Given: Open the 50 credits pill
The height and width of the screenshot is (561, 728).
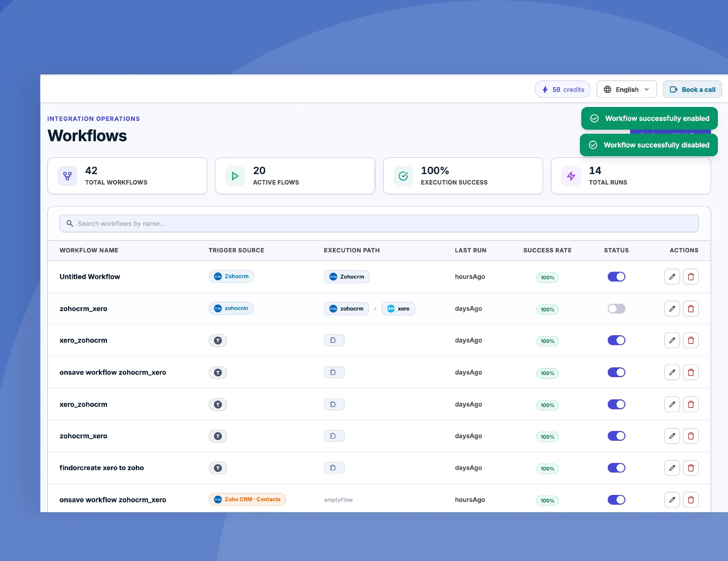Looking at the screenshot, I should point(562,89).
